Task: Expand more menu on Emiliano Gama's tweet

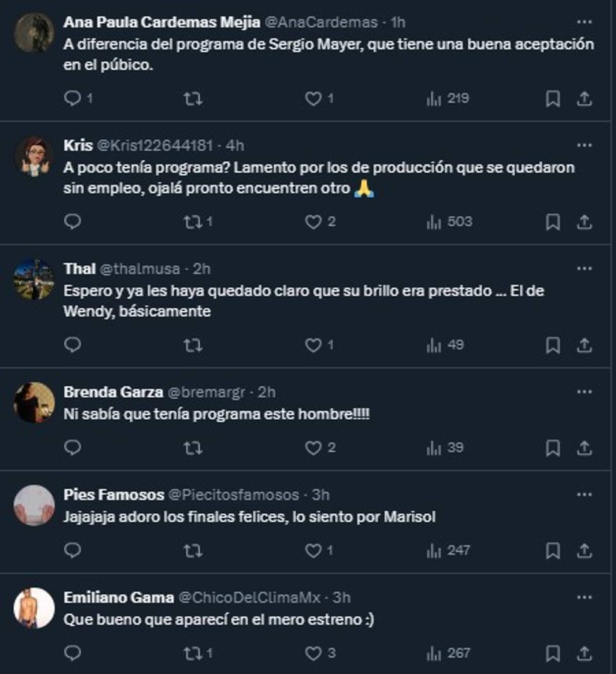Action: (584, 597)
